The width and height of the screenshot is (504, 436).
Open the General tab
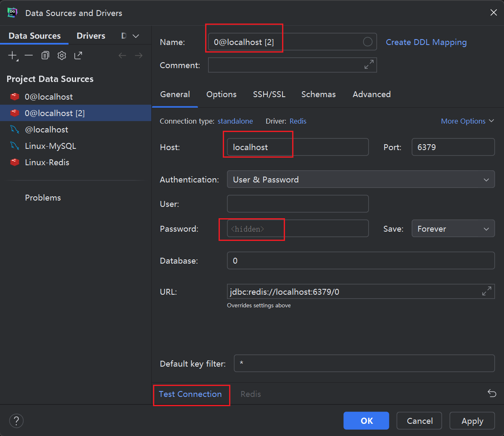click(175, 94)
